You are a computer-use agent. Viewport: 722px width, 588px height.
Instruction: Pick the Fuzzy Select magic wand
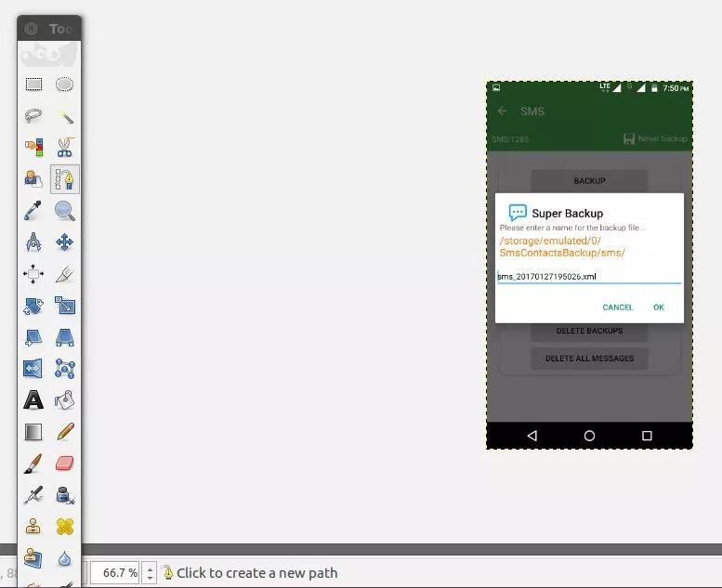(x=65, y=116)
